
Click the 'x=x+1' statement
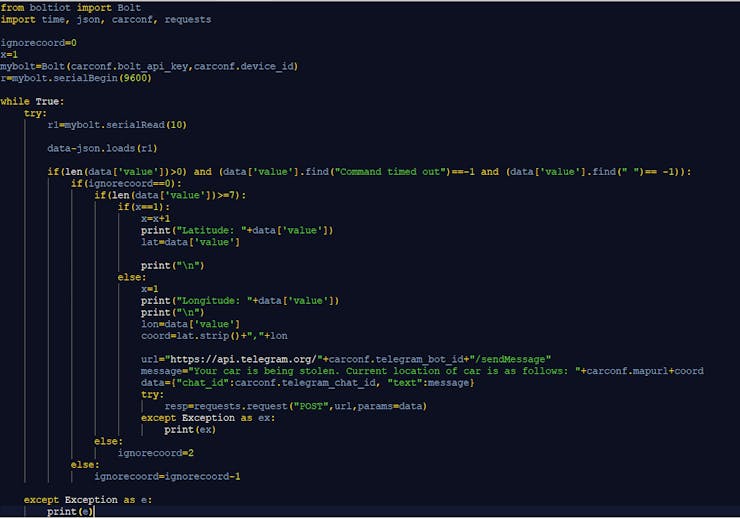155,219
